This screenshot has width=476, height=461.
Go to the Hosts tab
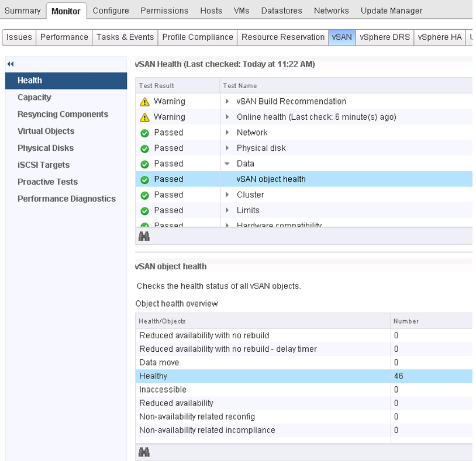pos(211,11)
